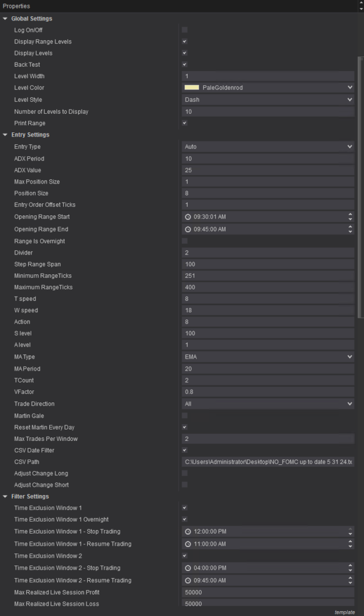364x616 pixels.
Task: Disable Display Range Levels checkbox
Action: [x=185, y=42]
